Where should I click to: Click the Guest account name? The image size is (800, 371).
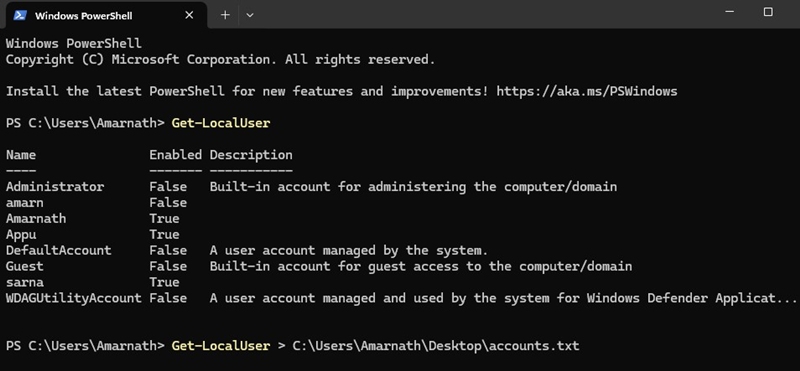click(x=24, y=266)
